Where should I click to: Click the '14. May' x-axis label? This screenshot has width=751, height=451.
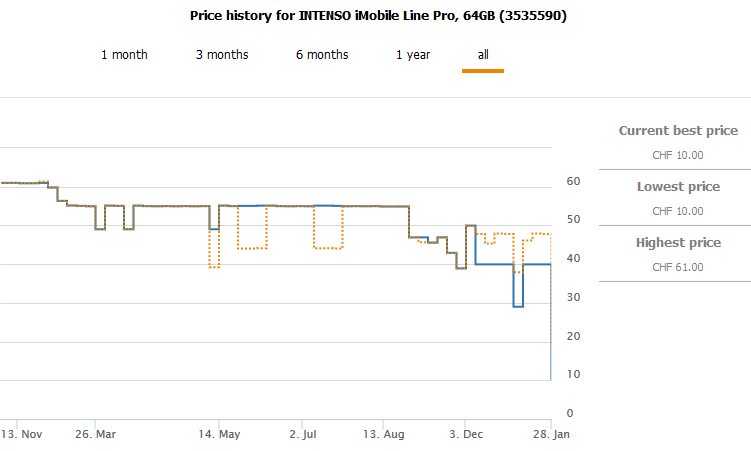[222, 435]
